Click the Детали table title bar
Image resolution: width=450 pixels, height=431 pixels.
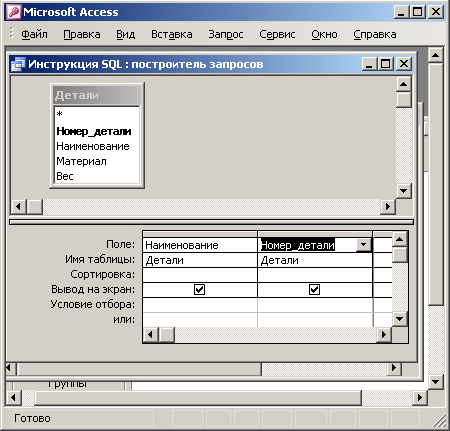pos(97,95)
